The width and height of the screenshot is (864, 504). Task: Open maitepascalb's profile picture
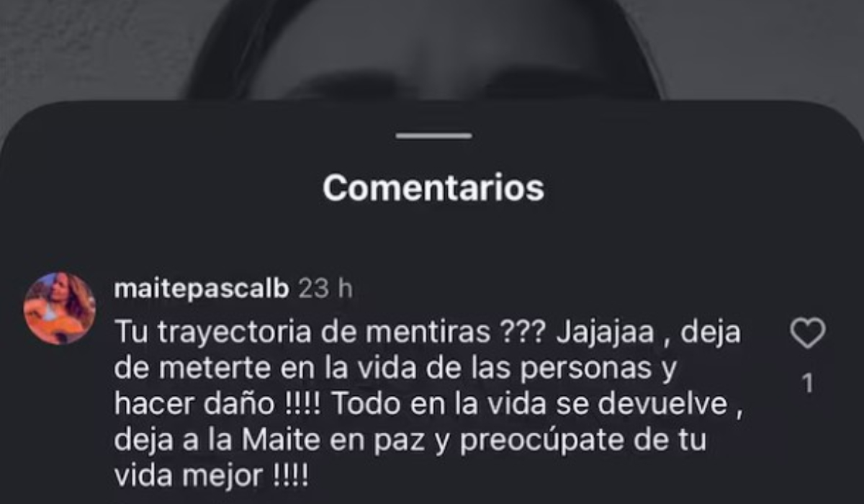[x=59, y=308]
